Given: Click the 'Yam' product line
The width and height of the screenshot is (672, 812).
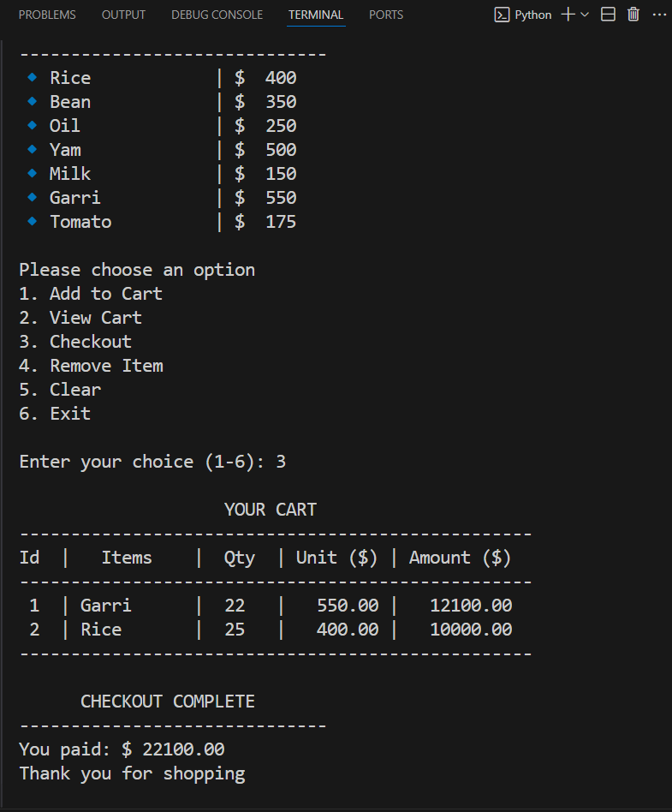Looking at the screenshot, I should coord(162,150).
